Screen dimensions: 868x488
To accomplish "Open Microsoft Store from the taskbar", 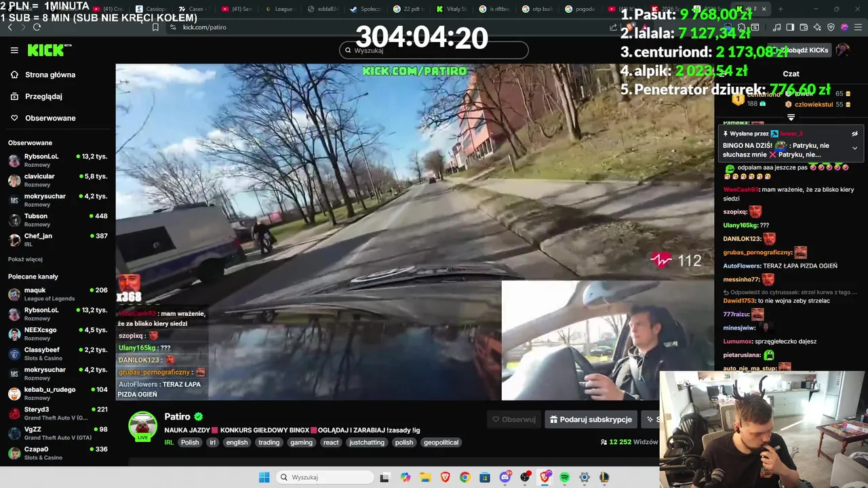I will pyautogui.click(x=485, y=477).
